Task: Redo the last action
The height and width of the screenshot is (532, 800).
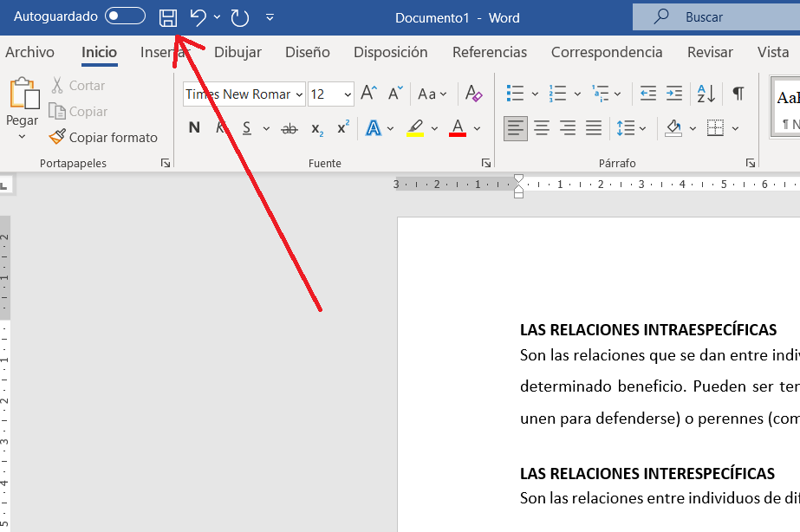Action: point(240,18)
